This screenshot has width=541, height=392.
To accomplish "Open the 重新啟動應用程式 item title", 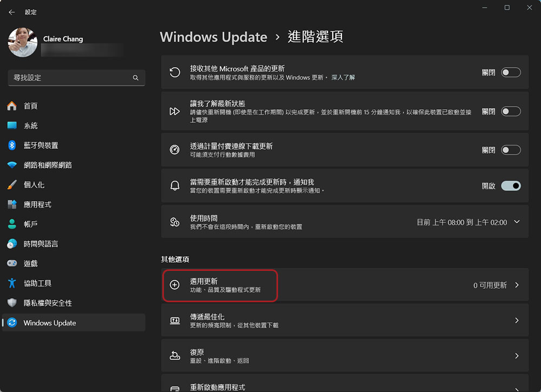I will [x=217, y=387].
